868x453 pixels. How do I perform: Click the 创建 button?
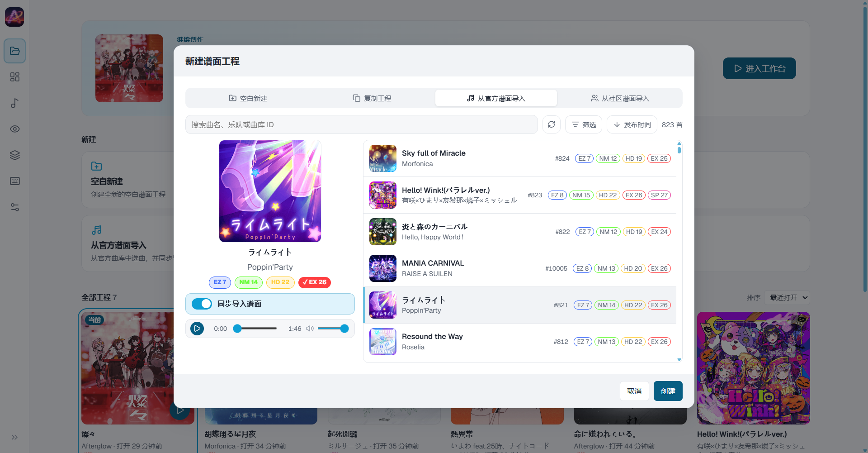click(x=668, y=391)
